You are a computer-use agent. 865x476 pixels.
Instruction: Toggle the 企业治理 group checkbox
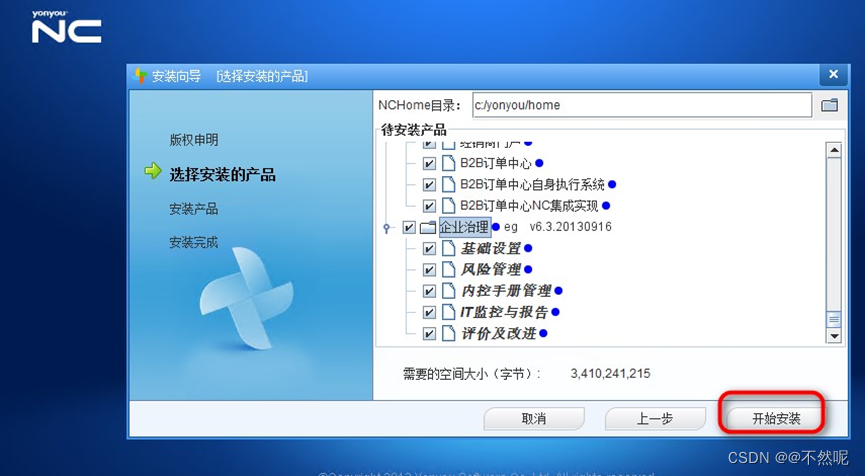click(409, 227)
